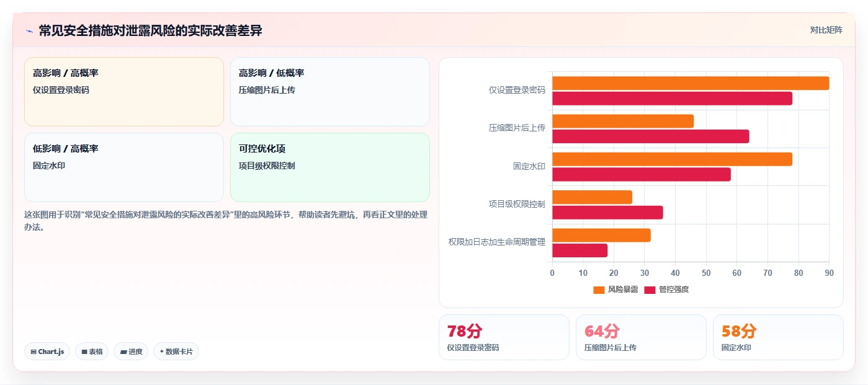This screenshot has width=868, height=385.
Task: Click the chart axis label 权限加日志加生命周期管理
Action: (x=497, y=242)
